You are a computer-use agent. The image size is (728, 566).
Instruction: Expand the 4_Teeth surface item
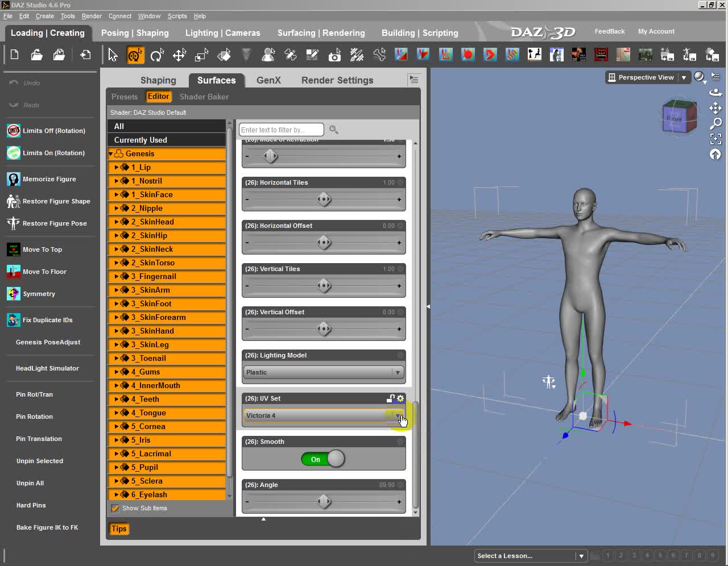[x=117, y=399]
